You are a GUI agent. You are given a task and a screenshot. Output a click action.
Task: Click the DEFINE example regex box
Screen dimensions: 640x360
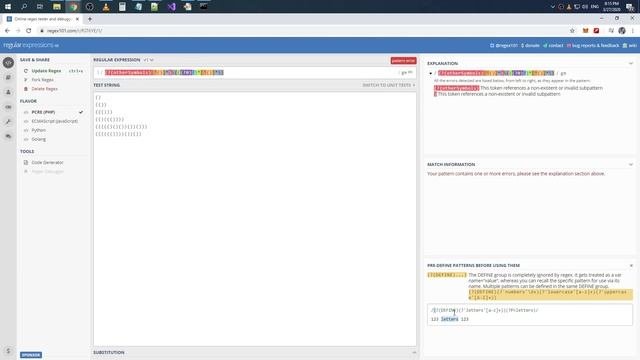coord(530,315)
